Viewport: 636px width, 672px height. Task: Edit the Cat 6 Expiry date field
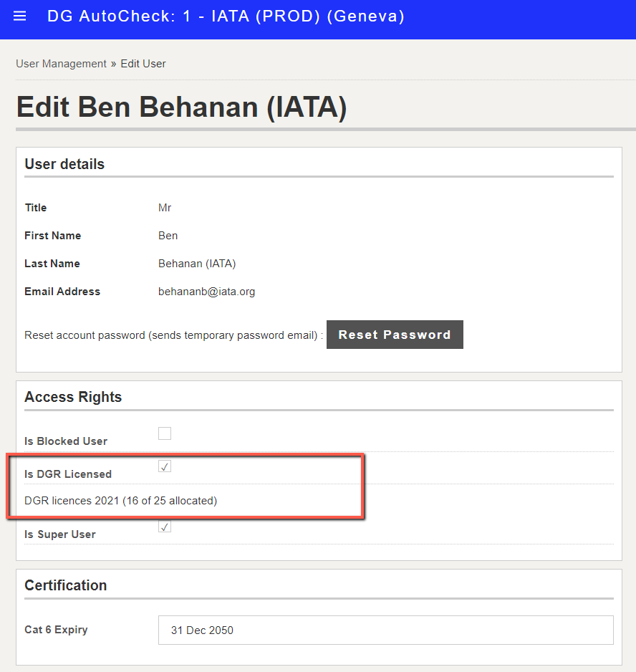[386, 630]
